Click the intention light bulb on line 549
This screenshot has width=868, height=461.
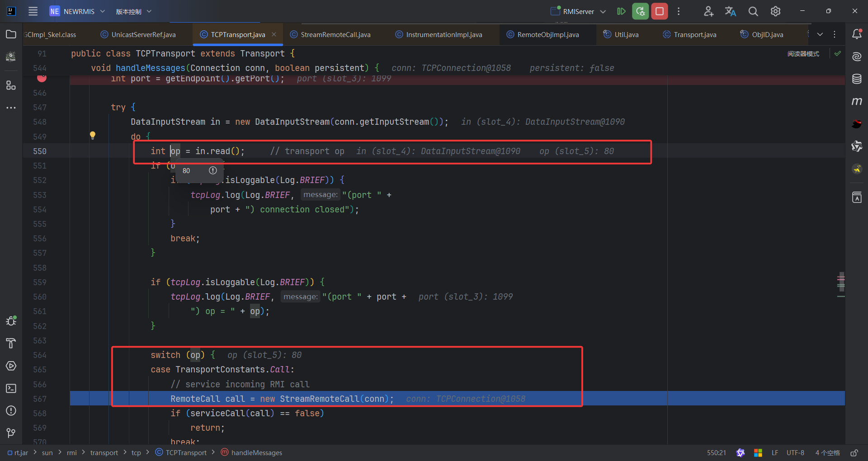point(93,135)
